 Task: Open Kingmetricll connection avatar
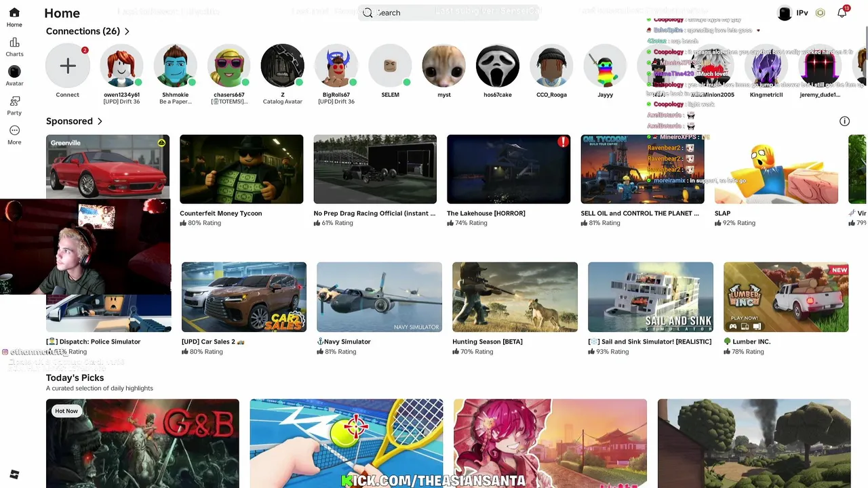[766, 66]
